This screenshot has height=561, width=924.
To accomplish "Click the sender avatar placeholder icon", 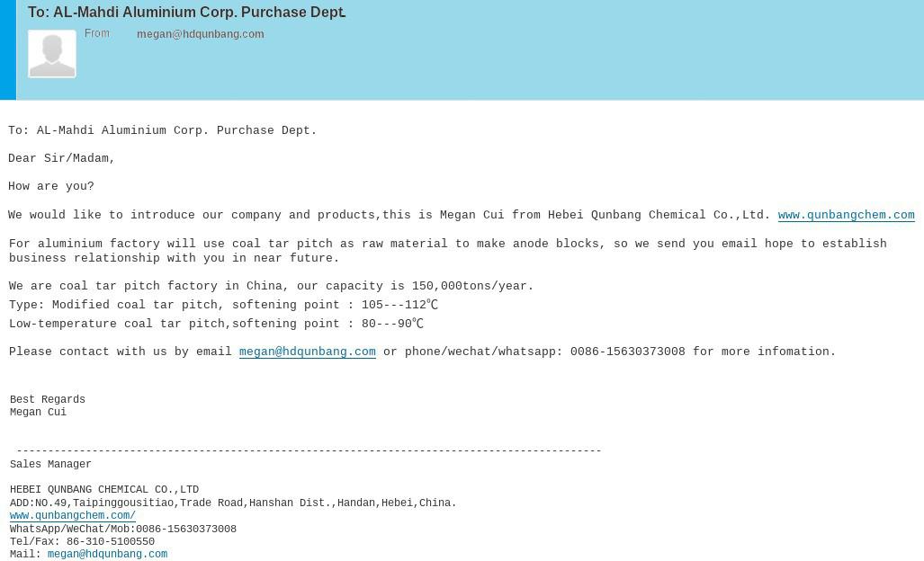I will point(52,54).
